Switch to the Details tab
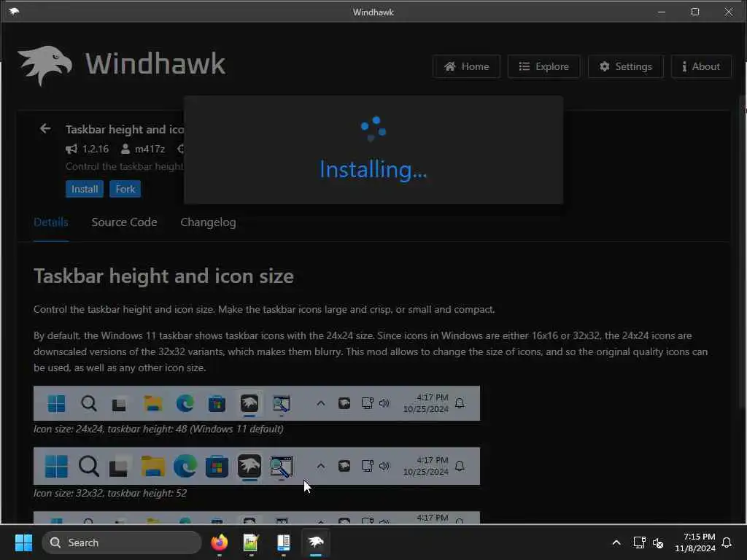747x560 pixels. (x=51, y=222)
